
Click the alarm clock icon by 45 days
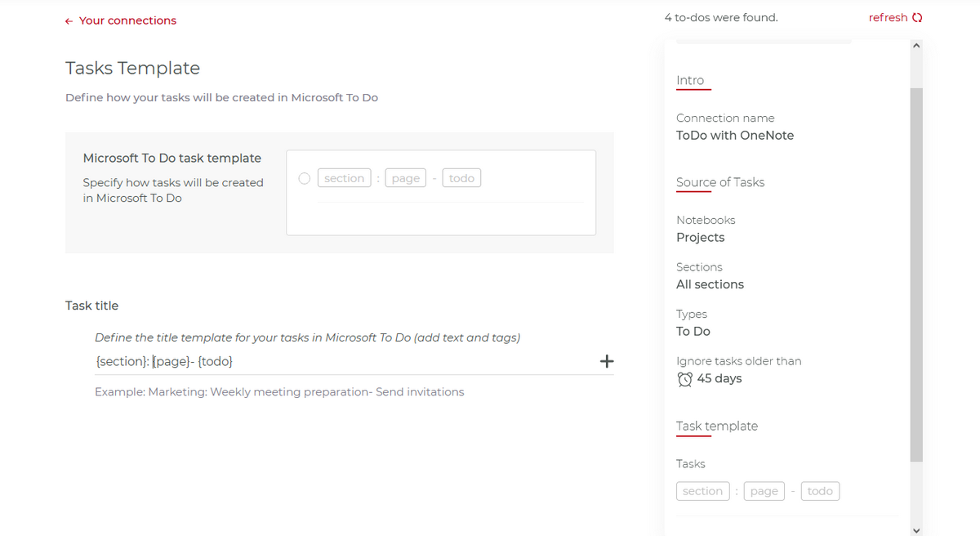coord(685,379)
